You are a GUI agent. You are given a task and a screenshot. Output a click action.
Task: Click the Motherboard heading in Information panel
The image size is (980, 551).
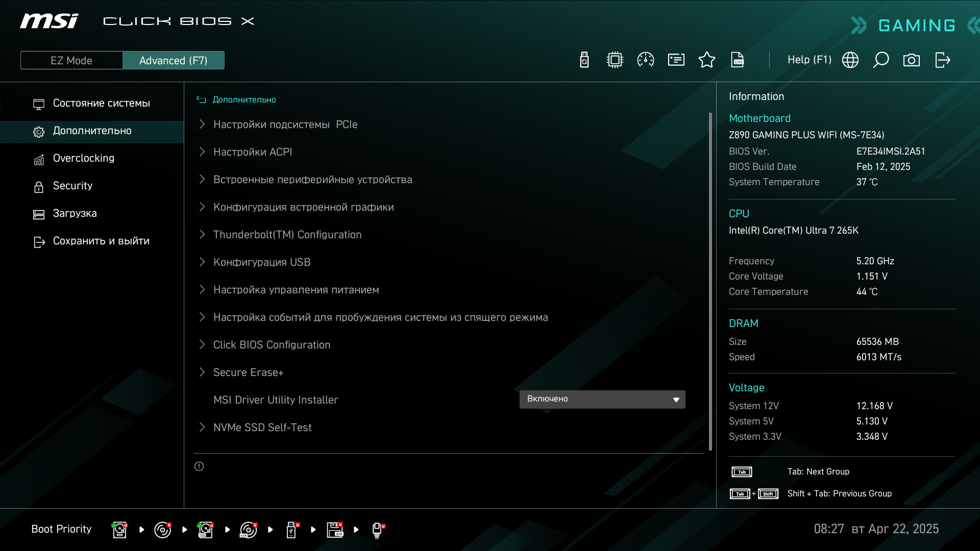click(x=759, y=118)
